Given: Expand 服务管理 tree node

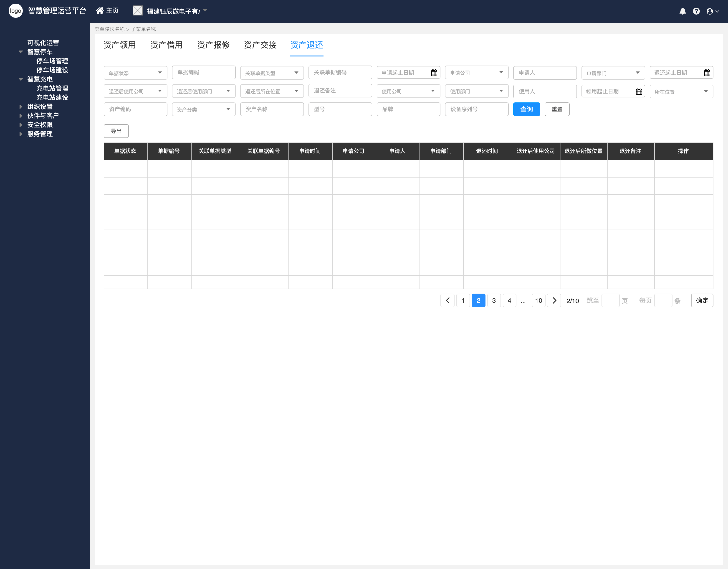Looking at the screenshot, I should tap(21, 134).
